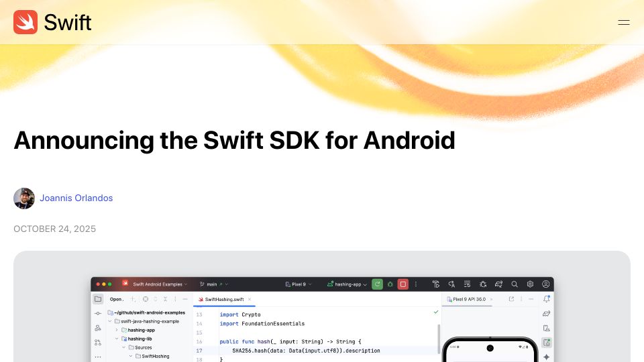Click open-in-new-window icon in device panel
The width and height of the screenshot is (644, 362).
(511, 299)
